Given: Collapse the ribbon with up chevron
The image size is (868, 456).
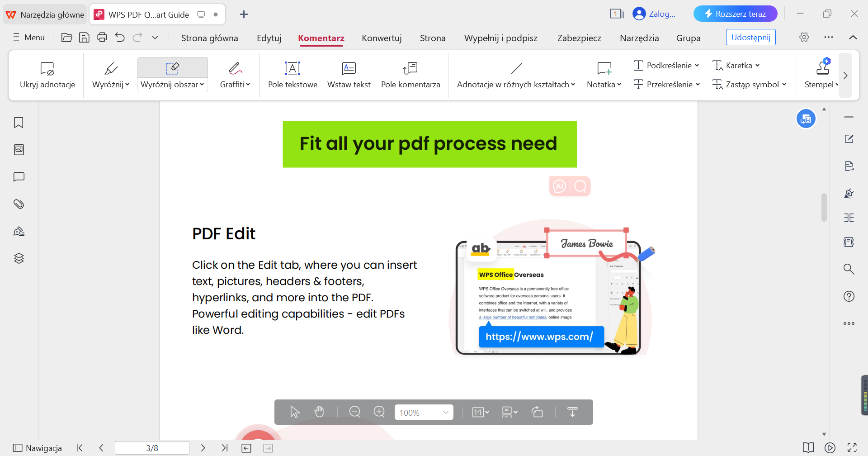Looking at the screenshot, I should click(853, 38).
